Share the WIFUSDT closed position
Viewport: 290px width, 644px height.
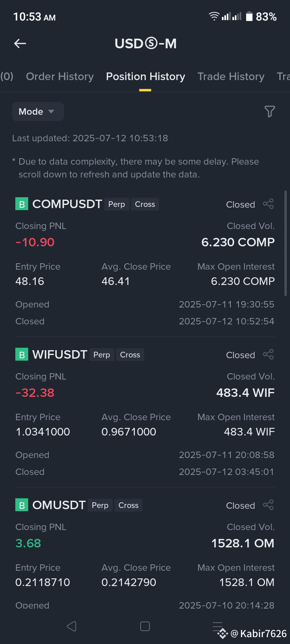click(268, 355)
